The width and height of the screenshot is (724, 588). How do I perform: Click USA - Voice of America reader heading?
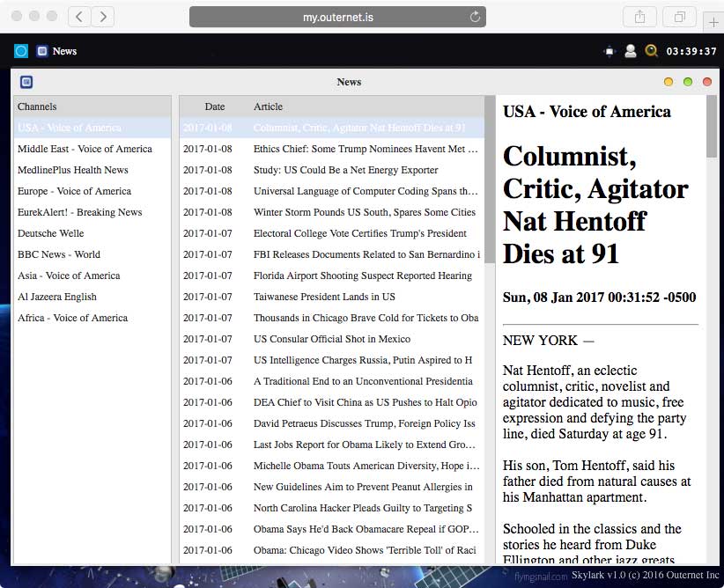point(587,112)
